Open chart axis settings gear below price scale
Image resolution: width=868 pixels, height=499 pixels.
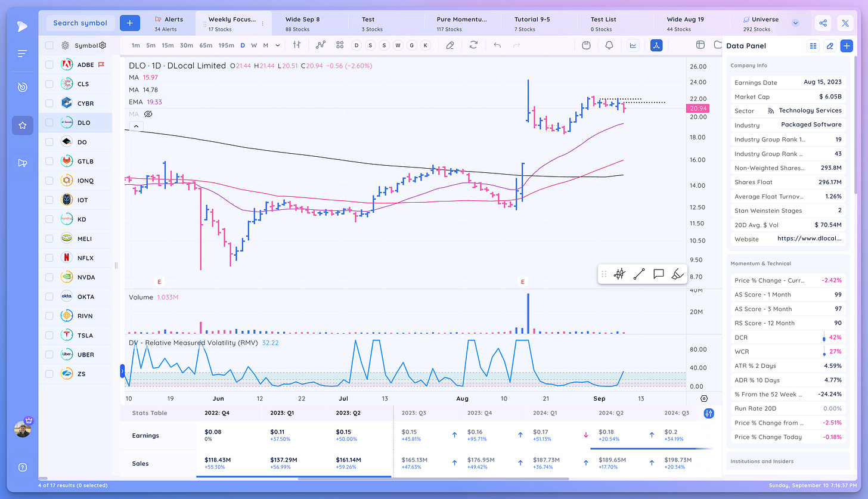pos(704,398)
